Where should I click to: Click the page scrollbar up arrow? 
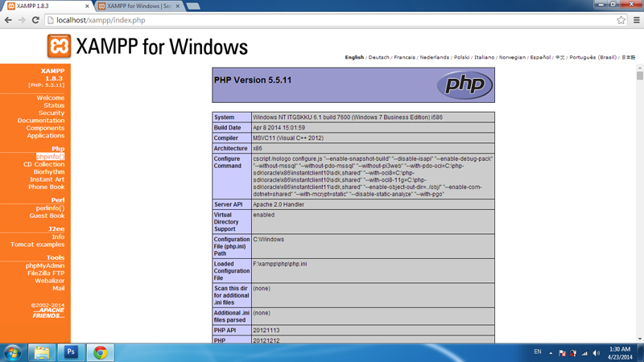[x=640, y=68]
